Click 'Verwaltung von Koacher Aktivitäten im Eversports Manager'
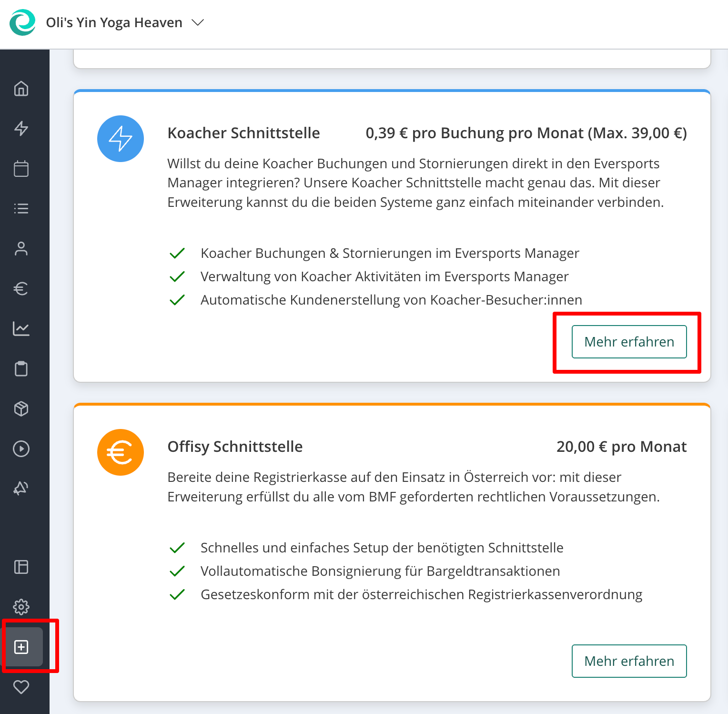The height and width of the screenshot is (714, 728). click(384, 276)
